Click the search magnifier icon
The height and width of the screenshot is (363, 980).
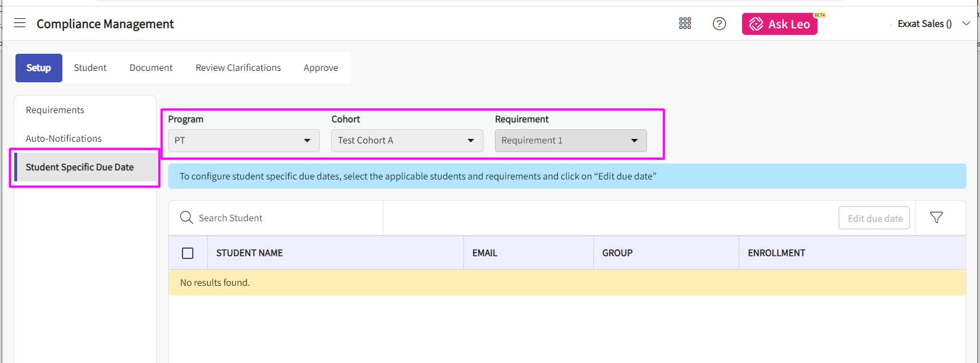click(186, 218)
